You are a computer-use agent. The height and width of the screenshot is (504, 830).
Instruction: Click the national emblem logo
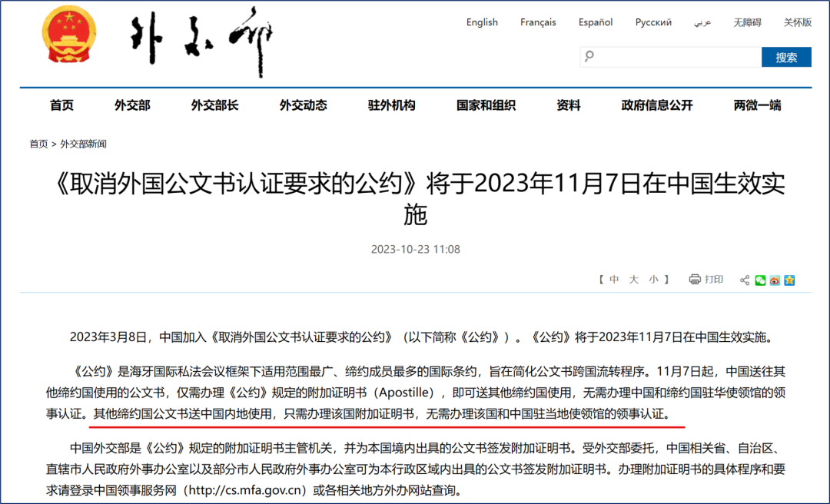68,34
